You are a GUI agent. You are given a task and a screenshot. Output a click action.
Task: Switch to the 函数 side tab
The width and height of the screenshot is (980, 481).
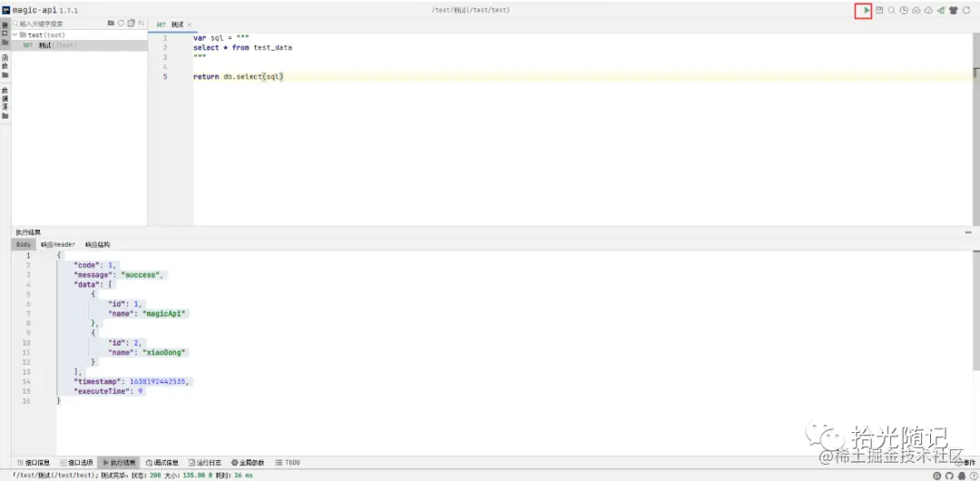click(5, 66)
